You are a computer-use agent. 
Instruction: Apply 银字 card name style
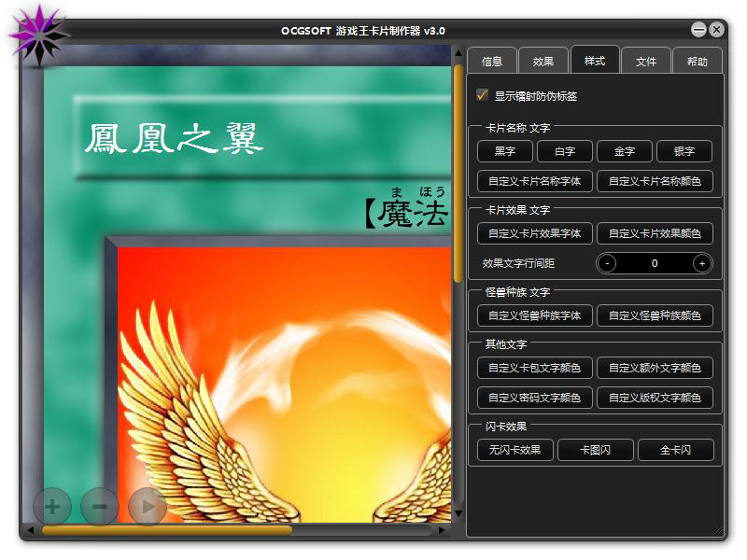click(x=684, y=151)
